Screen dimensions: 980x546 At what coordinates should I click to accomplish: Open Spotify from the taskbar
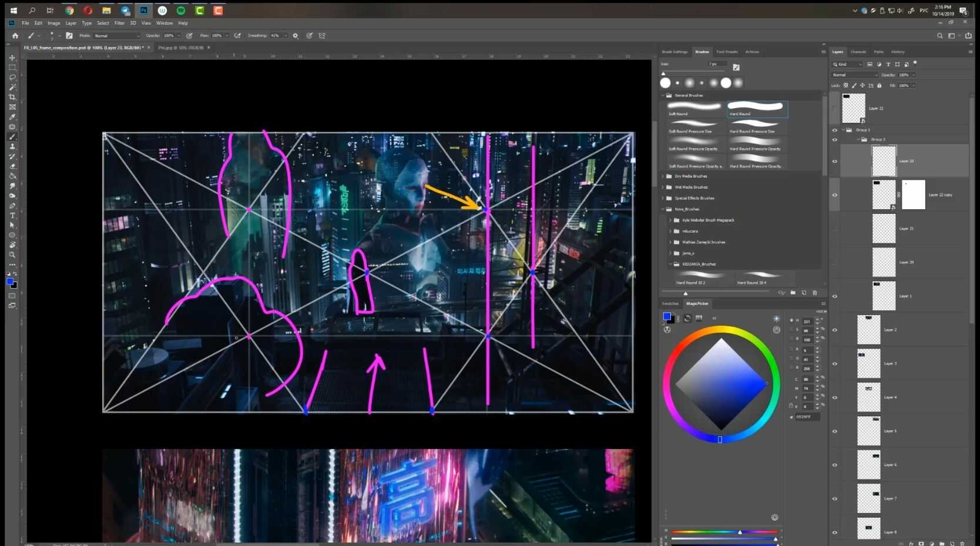181,11
